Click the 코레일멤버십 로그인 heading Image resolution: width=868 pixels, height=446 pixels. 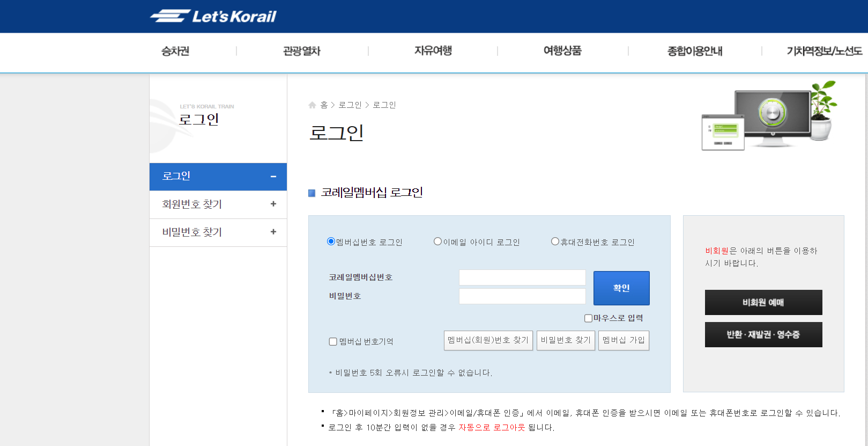[x=372, y=193]
